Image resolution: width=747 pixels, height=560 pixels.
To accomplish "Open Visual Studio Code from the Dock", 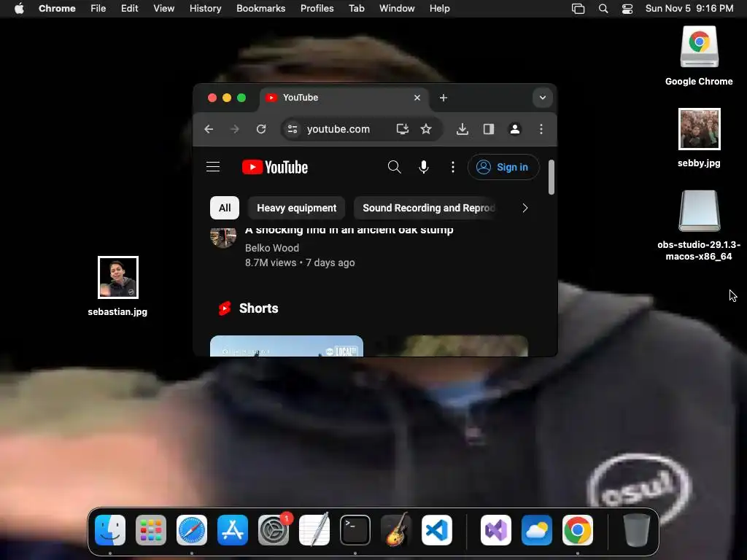I will 437,530.
